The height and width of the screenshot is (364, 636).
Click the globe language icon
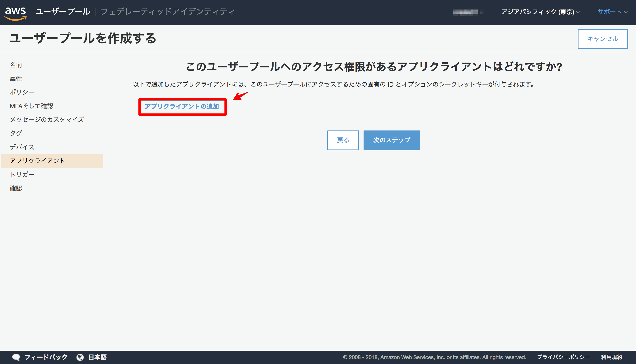point(80,357)
